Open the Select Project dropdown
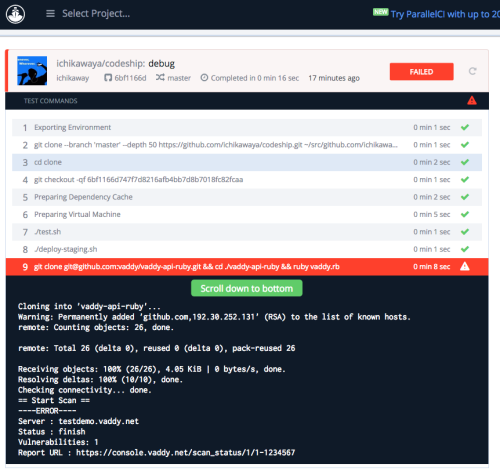This screenshot has height=471, width=500. pos(96,14)
